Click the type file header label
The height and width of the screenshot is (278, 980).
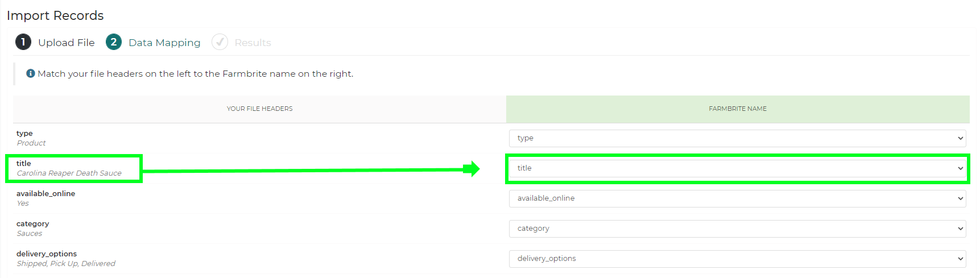click(x=24, y=134)
